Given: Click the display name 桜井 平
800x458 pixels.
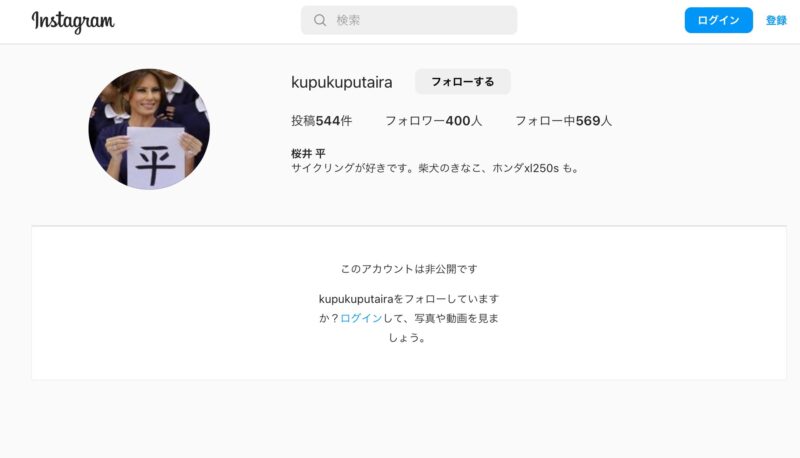Looking at the screenshot, I should click(x=308, y=154).
